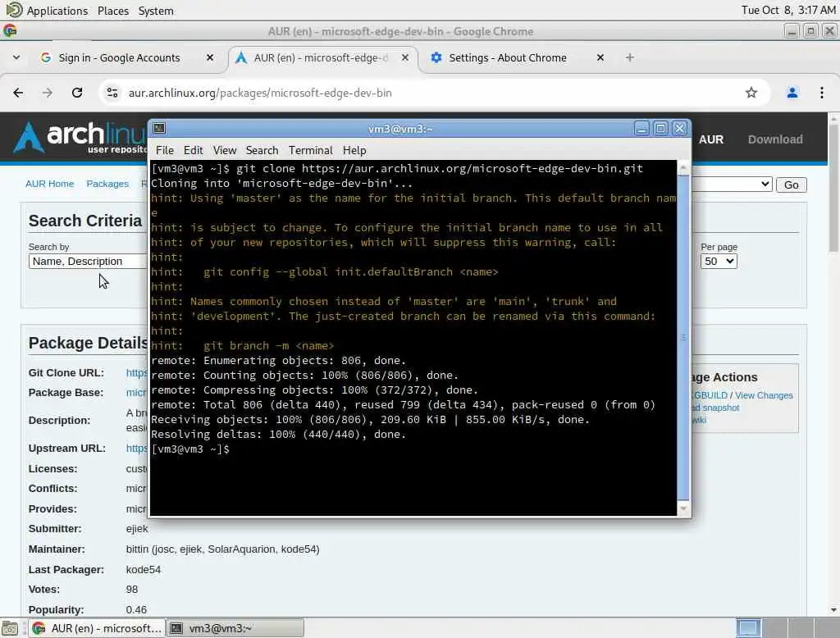This screenshot has width=840, height=638.
Task: Open a new Chrome tab
Action: (630, 57)
